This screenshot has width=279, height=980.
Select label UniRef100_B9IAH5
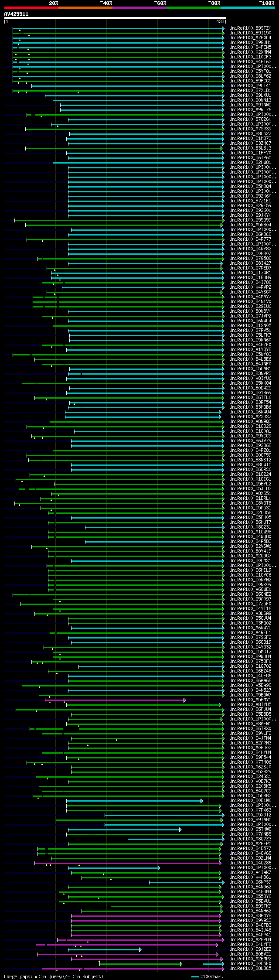pos(250,820)
